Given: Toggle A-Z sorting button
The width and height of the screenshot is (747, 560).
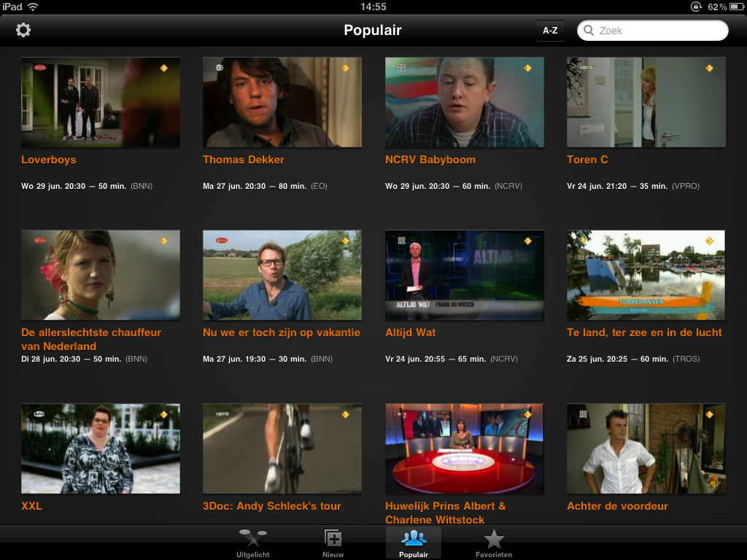Looking at the screenshot, I should (x=550, y=31).
